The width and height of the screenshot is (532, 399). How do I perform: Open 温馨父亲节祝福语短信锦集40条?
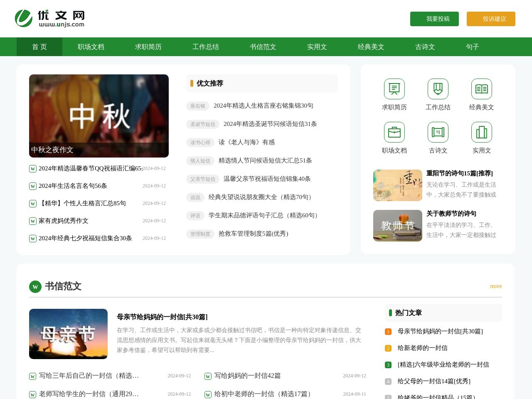267,179
